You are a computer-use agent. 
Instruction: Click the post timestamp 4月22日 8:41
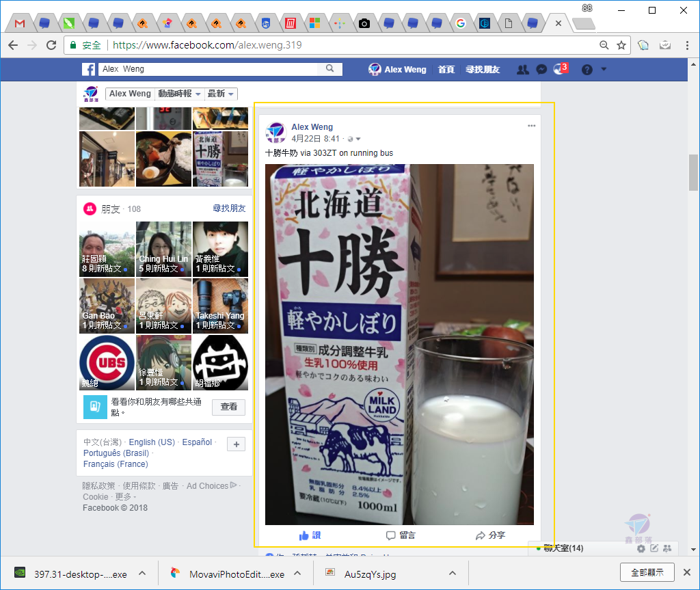[316, 139]
